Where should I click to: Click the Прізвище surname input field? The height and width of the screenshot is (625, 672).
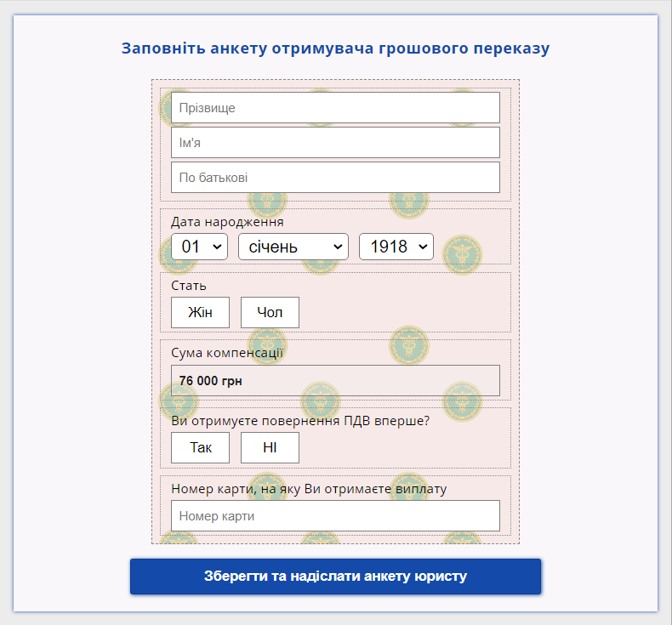[x=335, y=107]
